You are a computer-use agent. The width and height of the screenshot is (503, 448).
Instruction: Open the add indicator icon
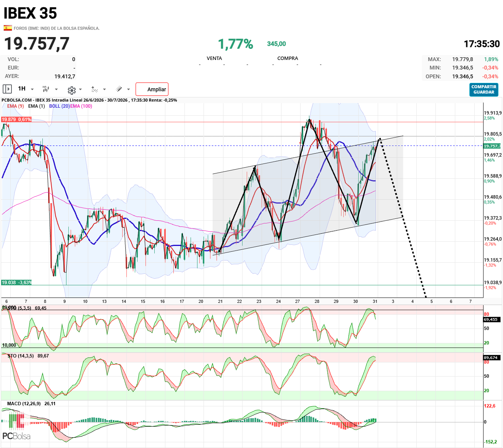[x=94, y=89]
